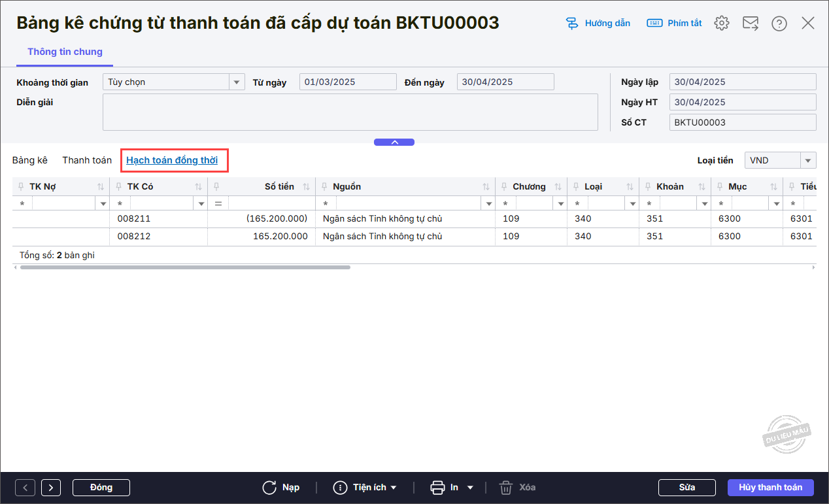Viewport: 829px width, 504px height.
Task: Toggle pin on Nguồn column
Action: point(324,187)
